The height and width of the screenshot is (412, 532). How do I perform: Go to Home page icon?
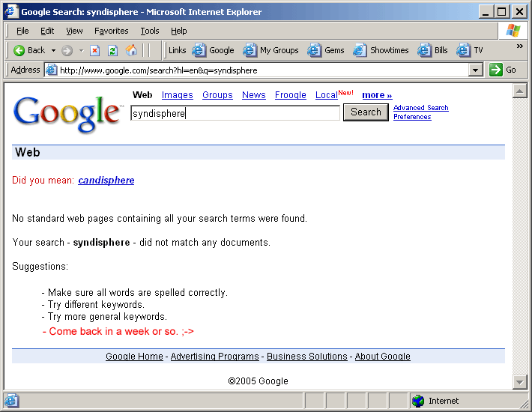tap(132, 50)
